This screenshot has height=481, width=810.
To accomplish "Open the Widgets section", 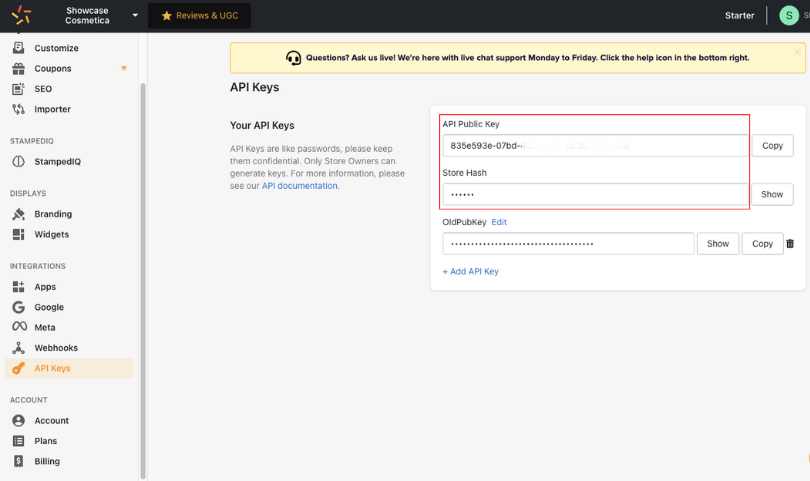I will pos(51,234).
